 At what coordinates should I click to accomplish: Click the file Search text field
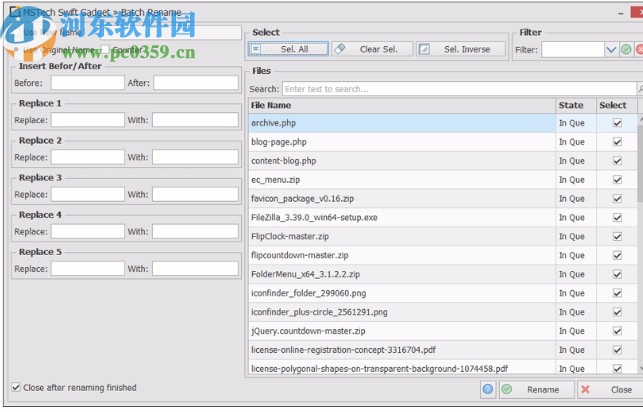point(459,89)
